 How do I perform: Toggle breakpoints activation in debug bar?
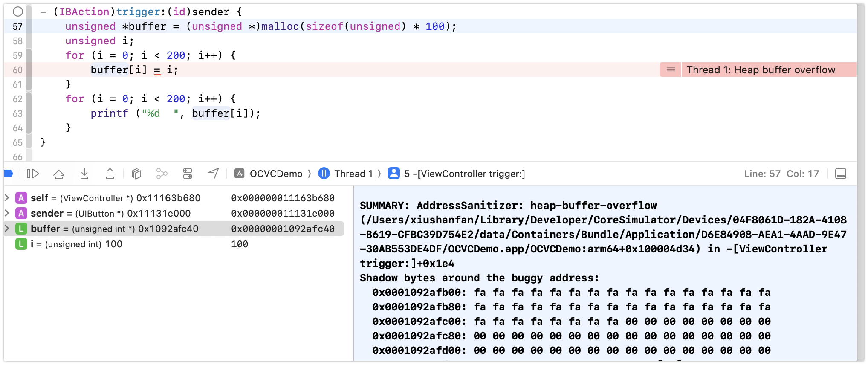point(9,174)
